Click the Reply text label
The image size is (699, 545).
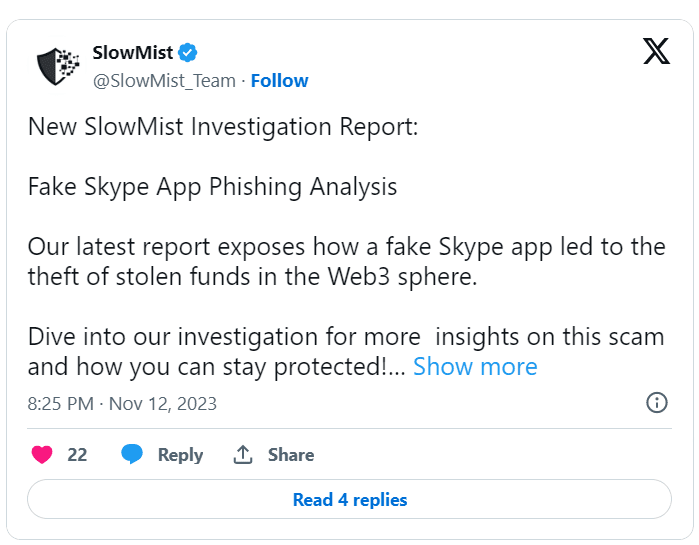coord(180,455)
